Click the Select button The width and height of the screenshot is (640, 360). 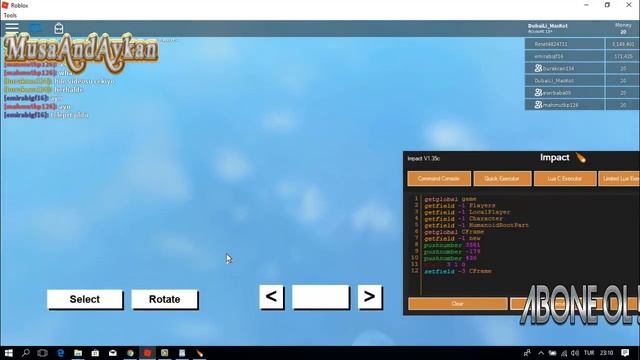coord(84,300)
